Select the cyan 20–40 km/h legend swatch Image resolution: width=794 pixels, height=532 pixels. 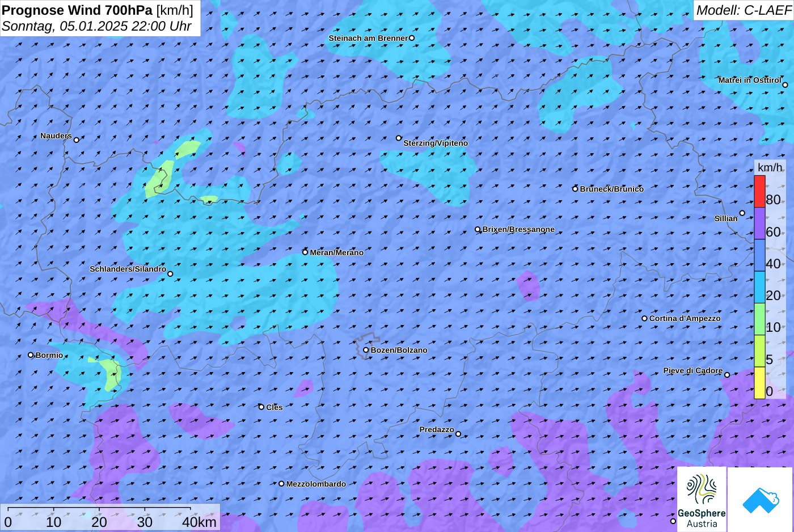pos(759,287)
